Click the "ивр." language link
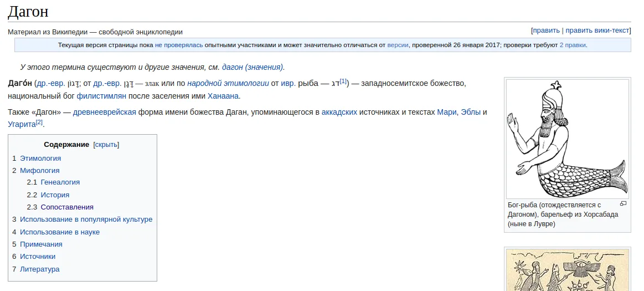Image resolution: width=644 pixels, height=291 pixels. click(288, 84)
